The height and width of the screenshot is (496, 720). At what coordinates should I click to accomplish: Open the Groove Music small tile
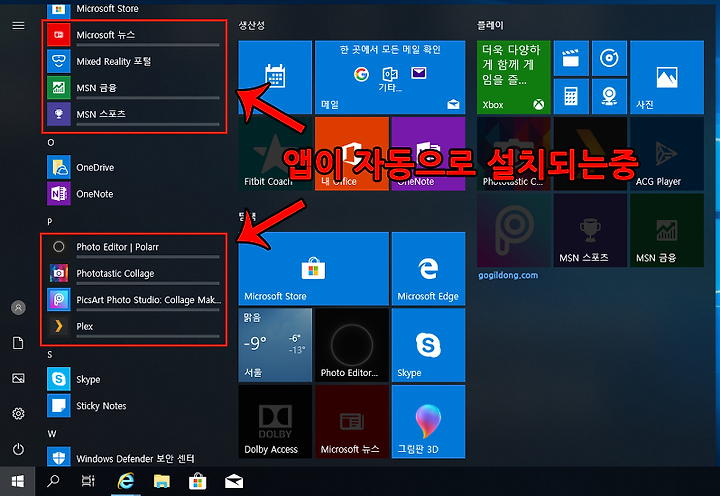click(609, 58)
